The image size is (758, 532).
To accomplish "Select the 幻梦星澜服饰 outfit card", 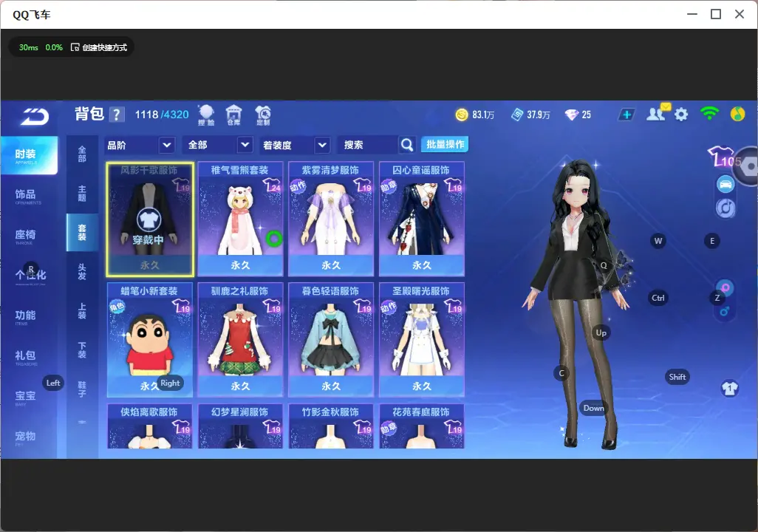I will [x=240, y=426].
